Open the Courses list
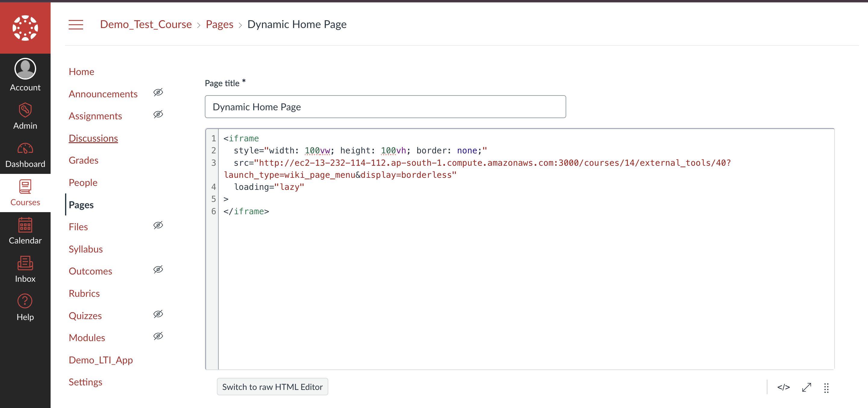868x408 pixels. (25, 193)
